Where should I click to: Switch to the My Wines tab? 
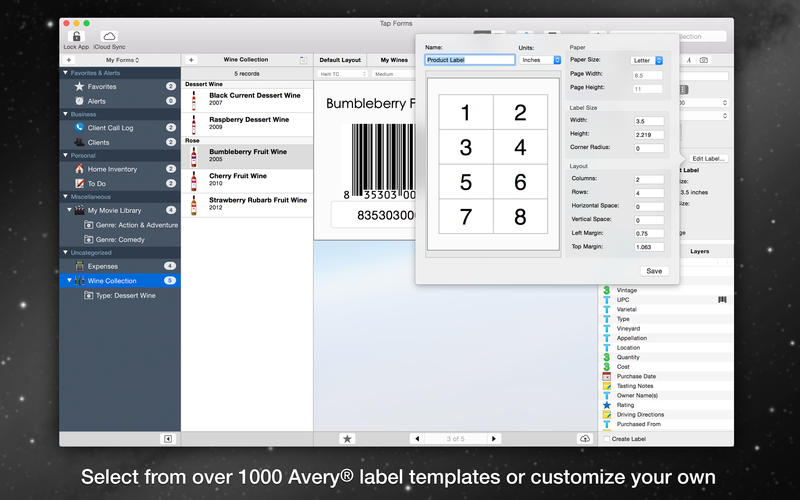click(394, 60)
